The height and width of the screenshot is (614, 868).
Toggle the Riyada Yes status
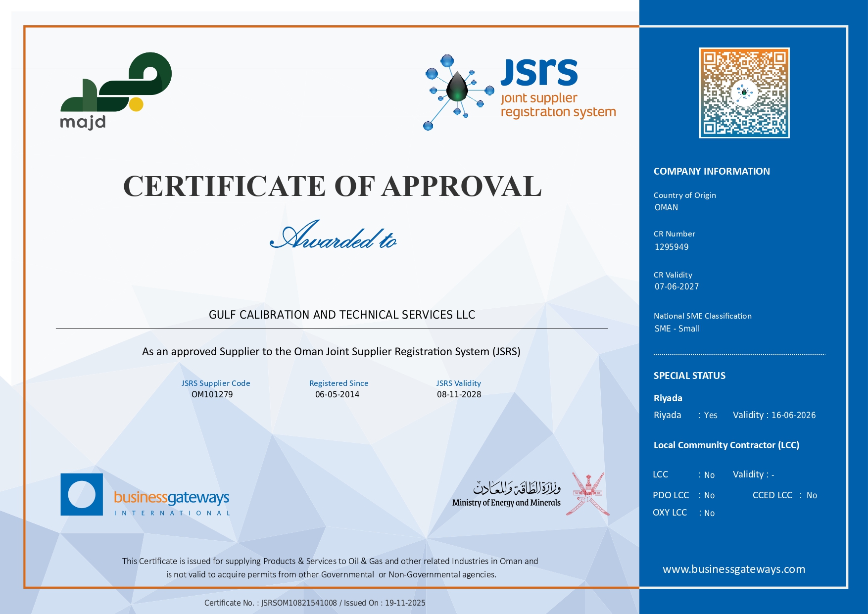[x=710, y=416]
